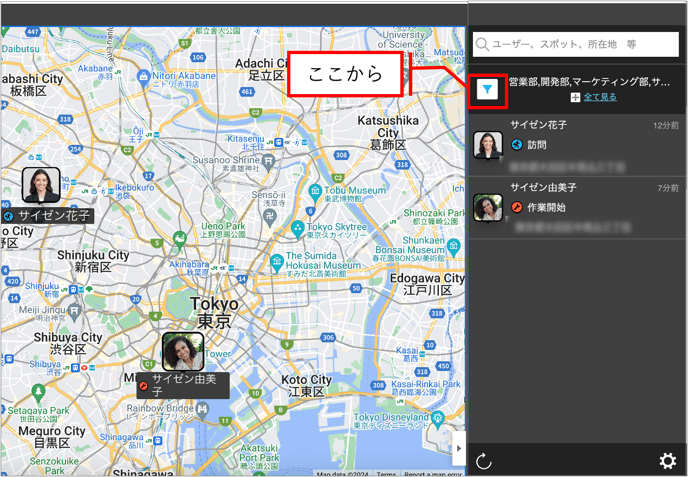
Task: Click the name サイゼン由美子 in the list
Action: coord(543,187)
